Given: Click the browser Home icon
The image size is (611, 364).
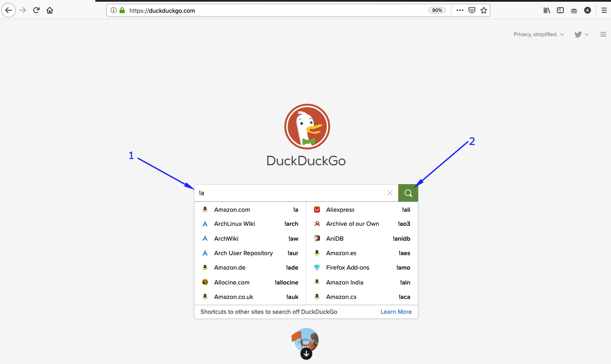Looking at the screenshot, I should tap(49, 10).
